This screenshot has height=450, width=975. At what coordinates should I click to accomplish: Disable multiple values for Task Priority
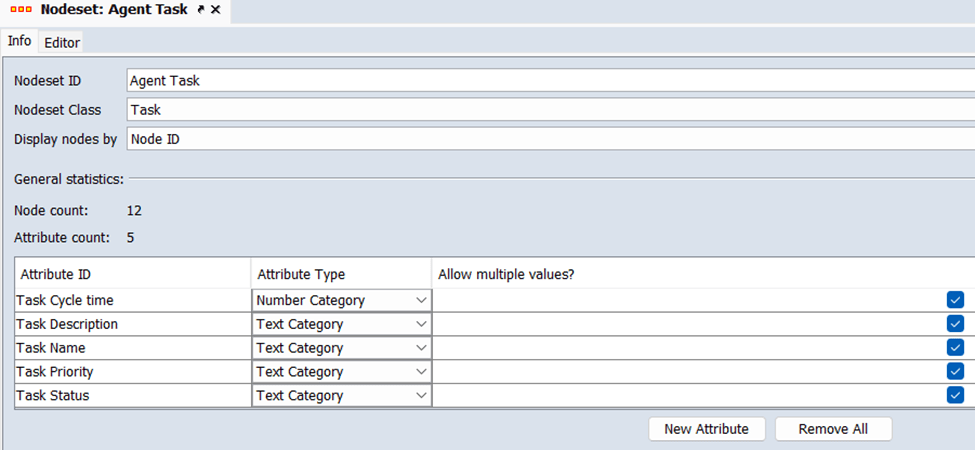(955, 372)
